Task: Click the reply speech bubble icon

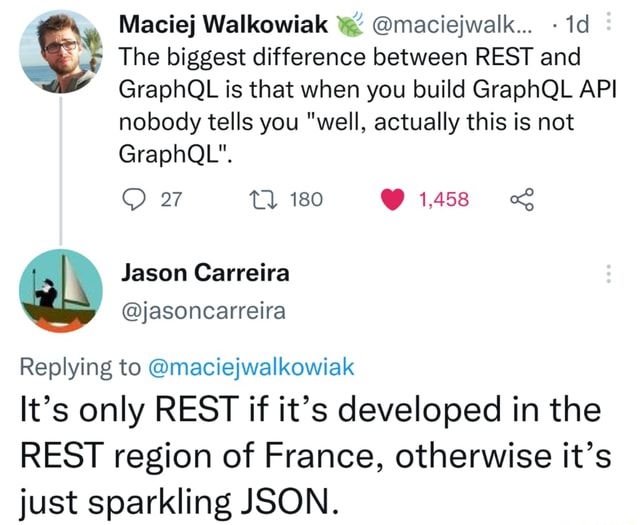Action: pos(134,200)
